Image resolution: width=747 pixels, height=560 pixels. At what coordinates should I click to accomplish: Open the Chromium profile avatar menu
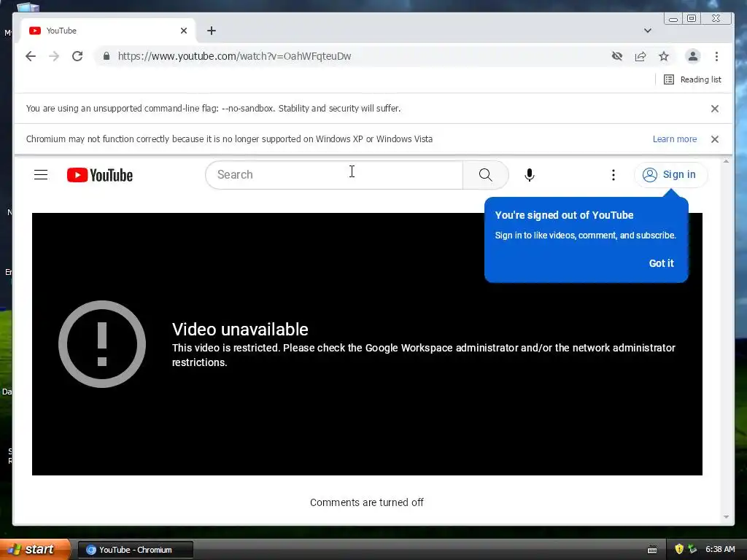tap(693, 56)
